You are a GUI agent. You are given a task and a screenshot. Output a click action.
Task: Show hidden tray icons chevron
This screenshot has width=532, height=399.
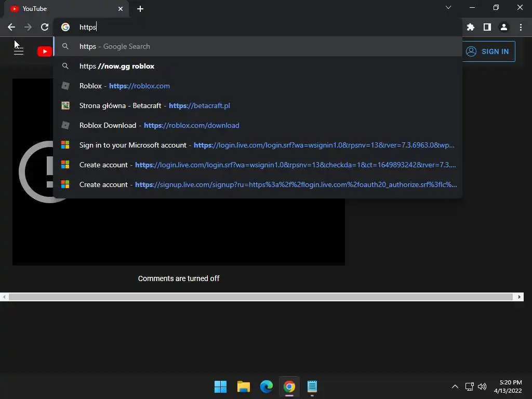pyautogui.click(x=455, y=387)
